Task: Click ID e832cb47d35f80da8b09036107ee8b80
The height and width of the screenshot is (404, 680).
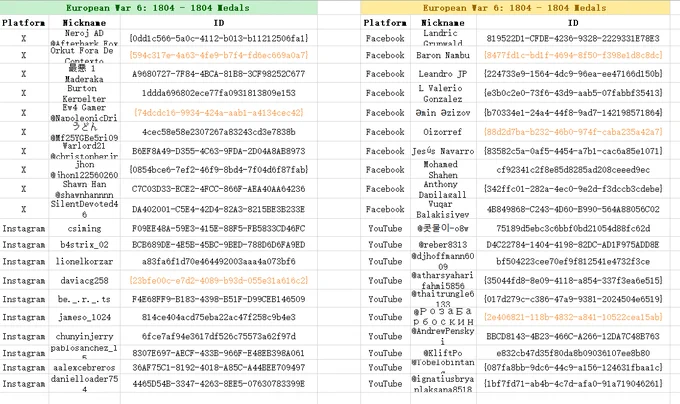Action: [573, 353]
